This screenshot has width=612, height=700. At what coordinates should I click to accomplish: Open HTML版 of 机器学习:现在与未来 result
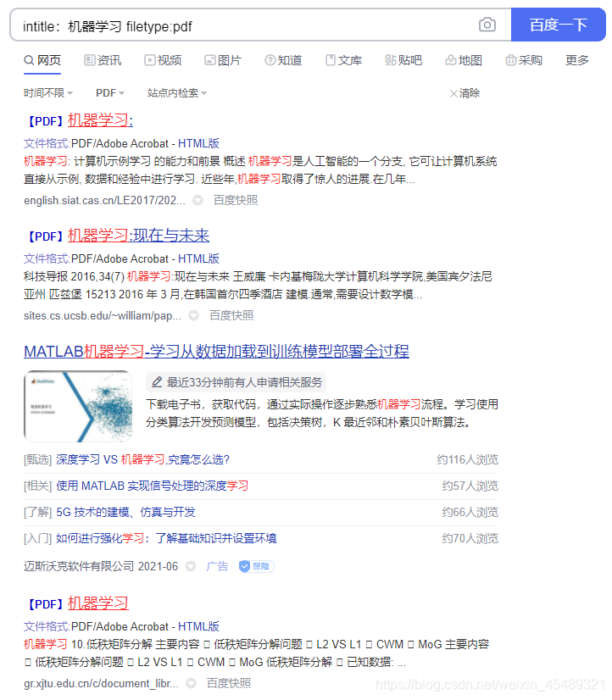click(x=198, y=259)
